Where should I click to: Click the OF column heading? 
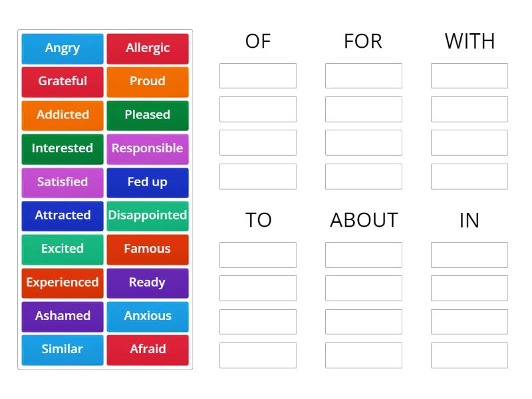tap(258, 41)
